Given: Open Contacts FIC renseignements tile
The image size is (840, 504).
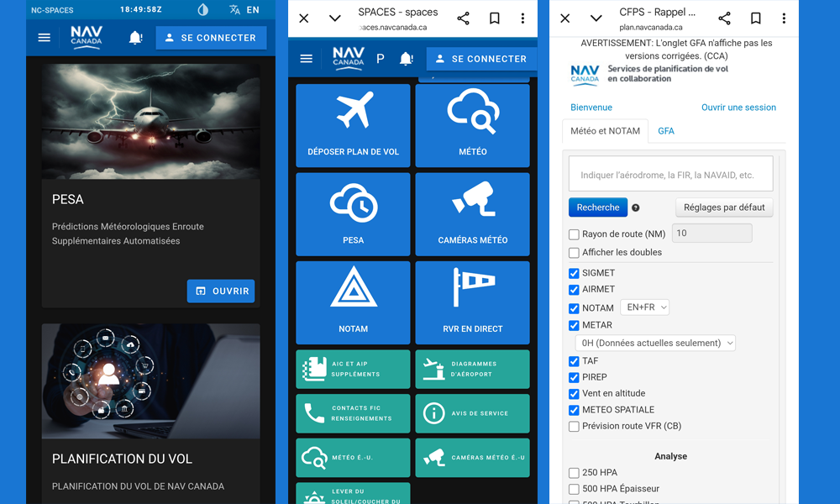Looking at the screenshot, I should tap(353, 413).
